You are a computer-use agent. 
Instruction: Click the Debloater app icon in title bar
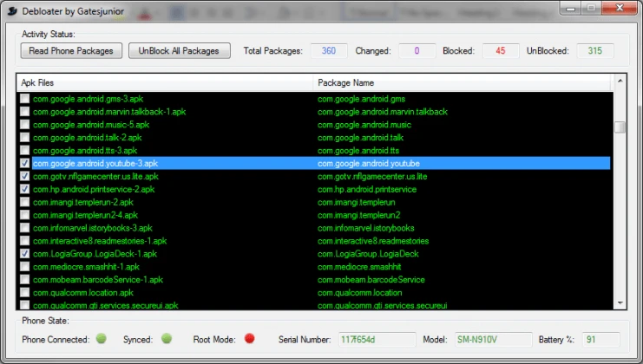(x=10, y=9)
